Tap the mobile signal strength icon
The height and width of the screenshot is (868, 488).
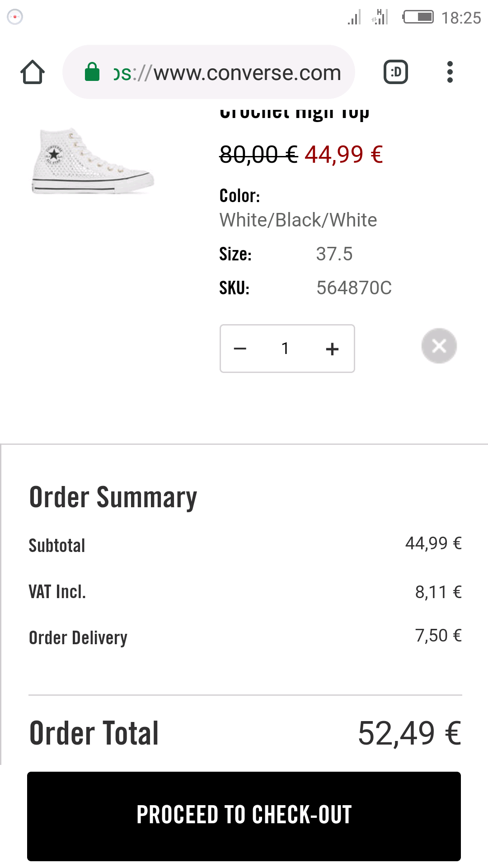(355, 17)
